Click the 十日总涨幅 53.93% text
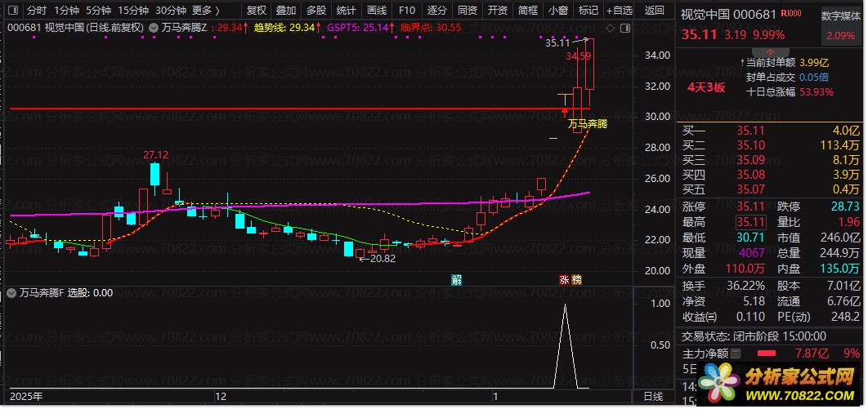The image size is (868, 409). (x=790, y=91)
